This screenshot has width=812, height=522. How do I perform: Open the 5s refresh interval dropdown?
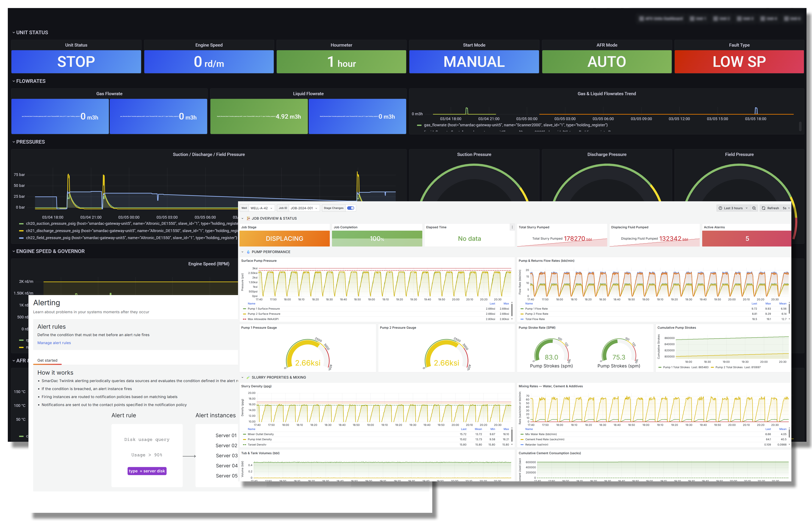pyautogui.click(x=786, y=208)
